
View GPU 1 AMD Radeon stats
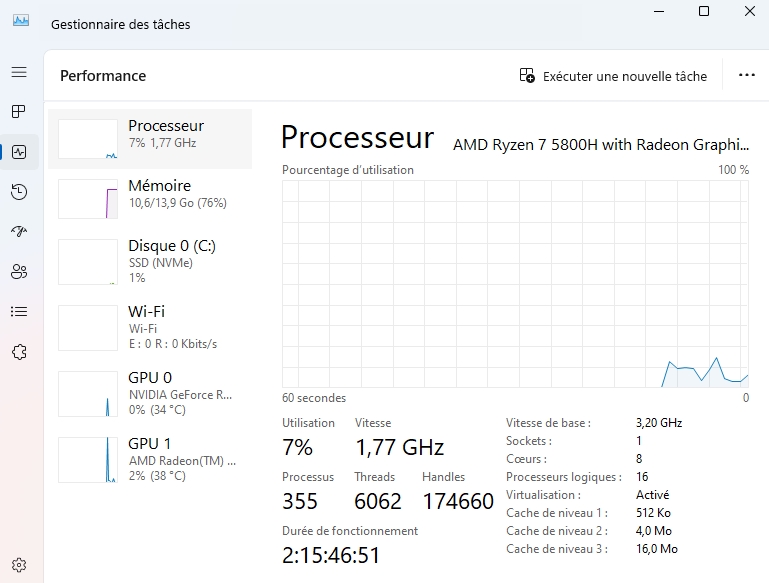coord(150,459)
